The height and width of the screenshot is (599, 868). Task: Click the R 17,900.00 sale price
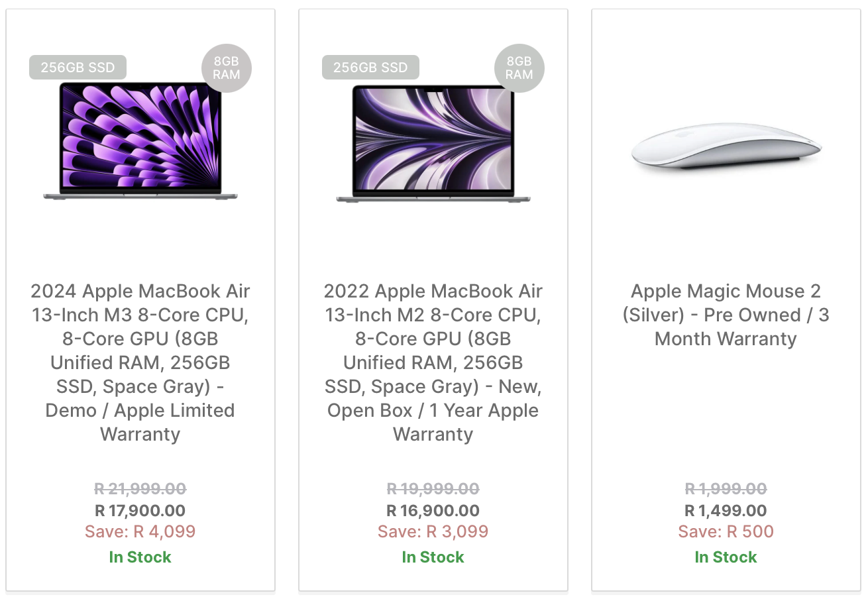tap(140, 511)
